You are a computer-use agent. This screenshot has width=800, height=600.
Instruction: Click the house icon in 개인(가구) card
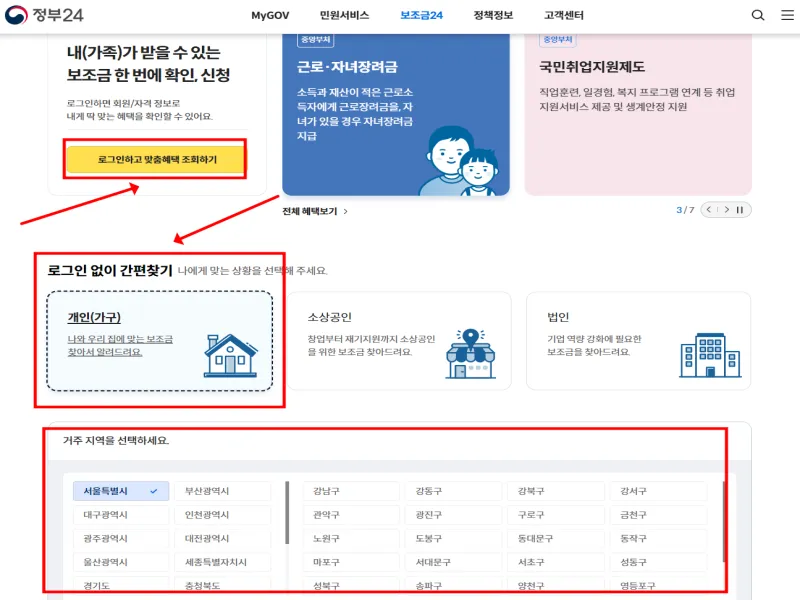pyautogui.click(x=227, y=354)
